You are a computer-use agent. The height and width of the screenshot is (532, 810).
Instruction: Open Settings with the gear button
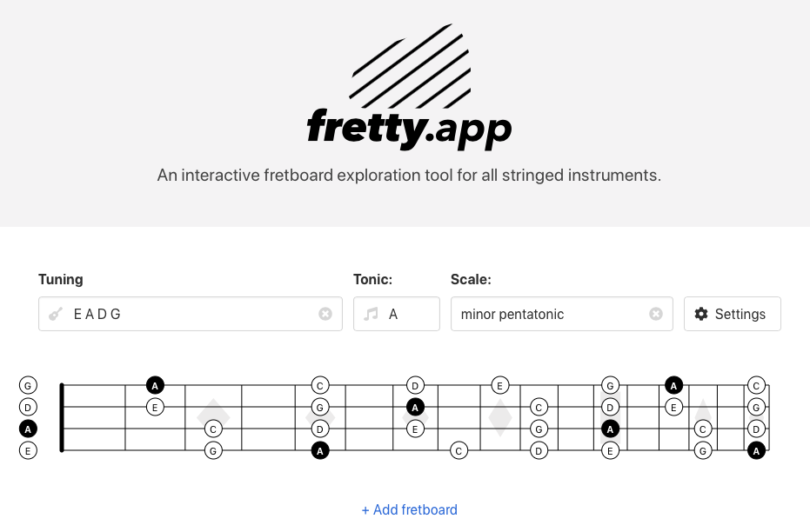(732, 314)
